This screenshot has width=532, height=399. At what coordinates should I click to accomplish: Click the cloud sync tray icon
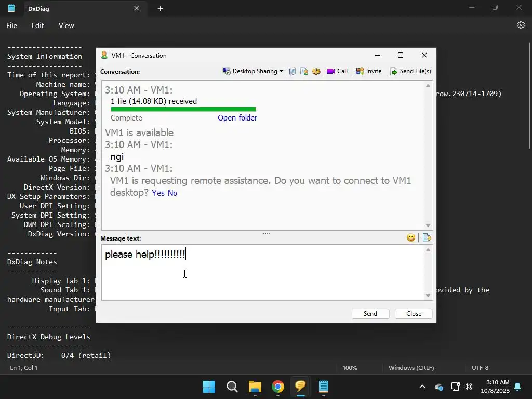coord(438,387)
